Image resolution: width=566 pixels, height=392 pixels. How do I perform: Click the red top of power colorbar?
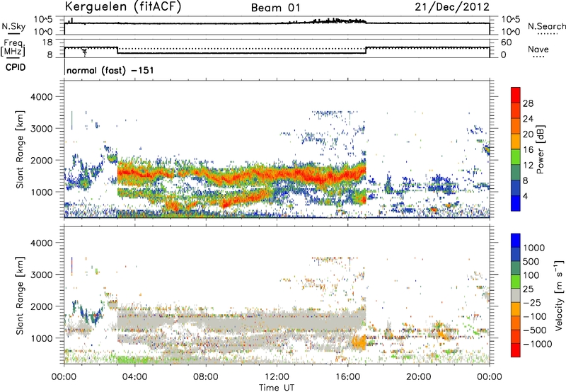[516, 95]
